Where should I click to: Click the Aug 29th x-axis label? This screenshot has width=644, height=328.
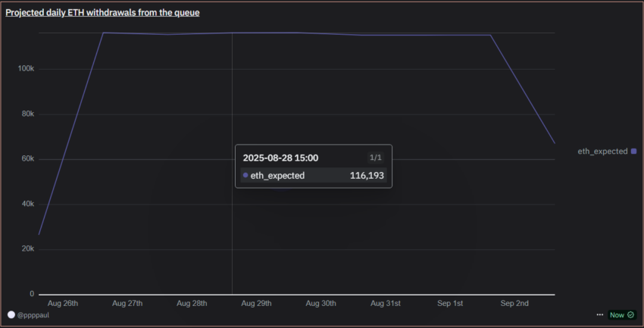pyautogui.click(x=257, y=303)
